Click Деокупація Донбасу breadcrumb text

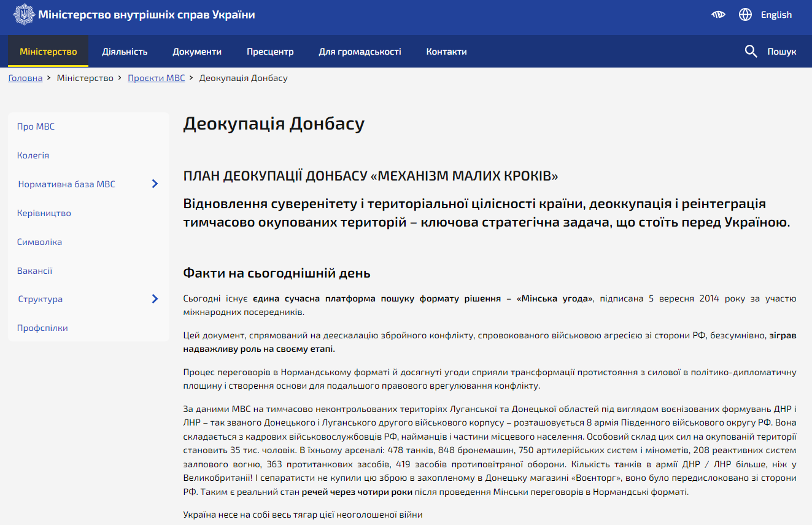pos(244,78)
